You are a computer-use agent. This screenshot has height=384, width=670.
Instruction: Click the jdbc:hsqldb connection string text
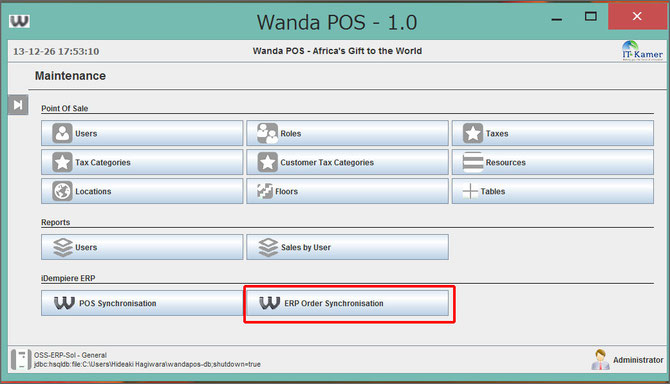coord(147,364)
